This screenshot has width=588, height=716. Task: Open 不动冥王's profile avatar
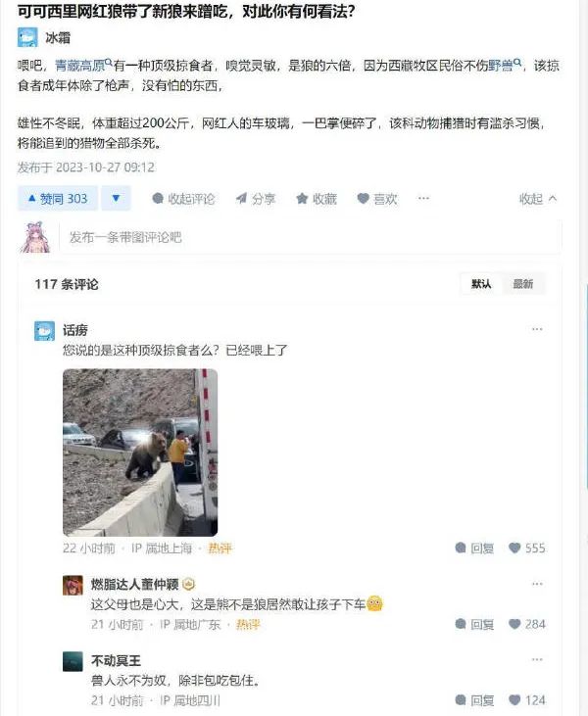point(73,661)
